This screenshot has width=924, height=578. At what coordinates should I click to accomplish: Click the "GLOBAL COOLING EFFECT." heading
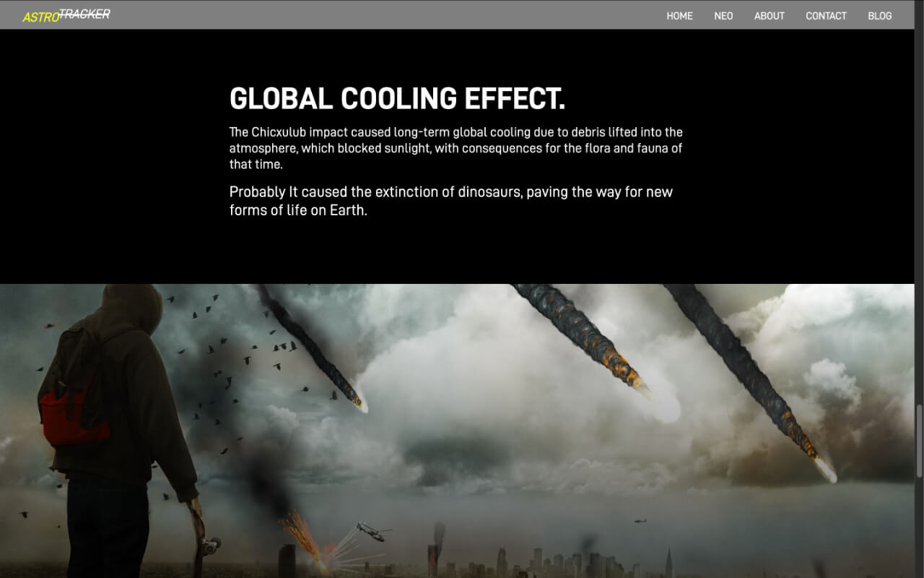click(x=397, y=99)
